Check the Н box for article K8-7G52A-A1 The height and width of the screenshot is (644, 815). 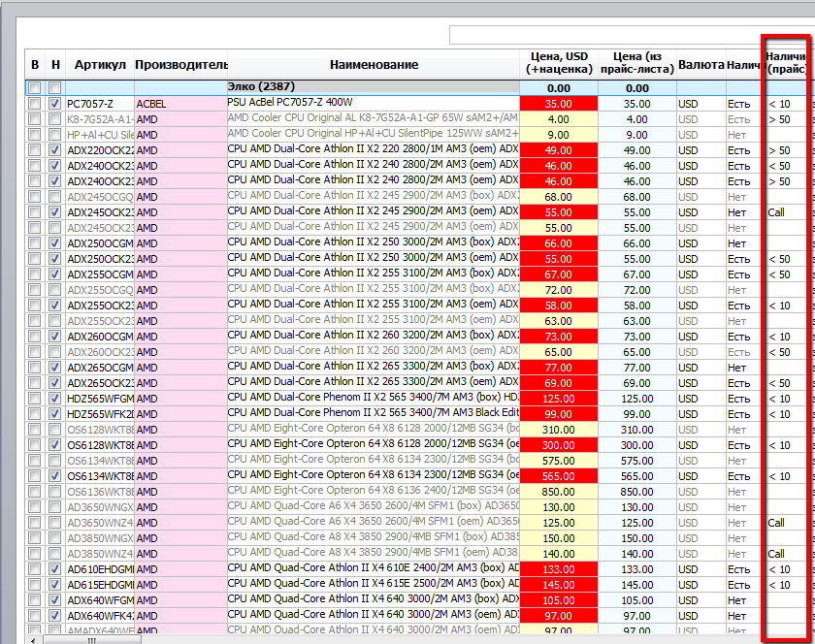(x=54, y=119)
